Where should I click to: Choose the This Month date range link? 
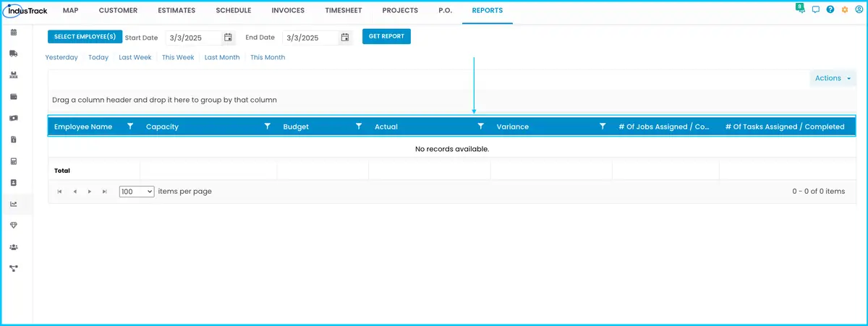pyautogui.click(x=268, y=57)
